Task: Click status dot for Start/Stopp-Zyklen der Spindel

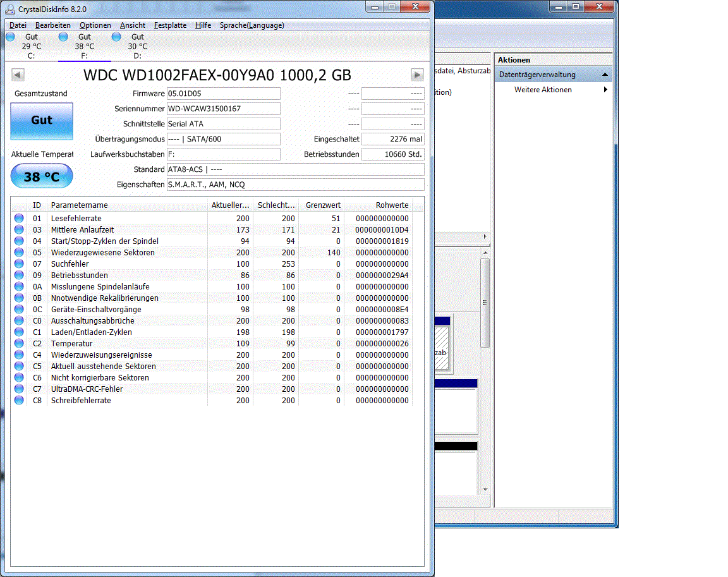Action: pyautogui.click(x=19, y=241)
